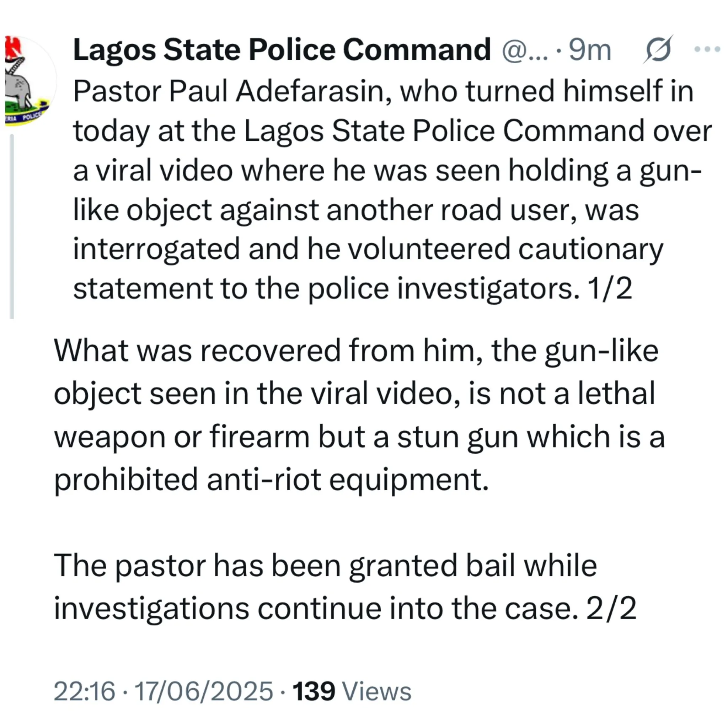Open the post via its 9m timestamp

pyautogui.click(x=589, y=50)
